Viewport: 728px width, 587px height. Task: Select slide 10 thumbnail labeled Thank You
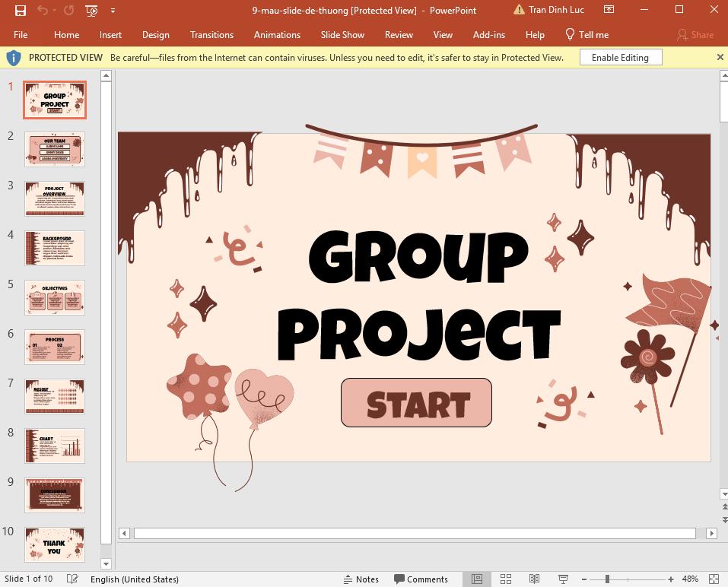55,544
